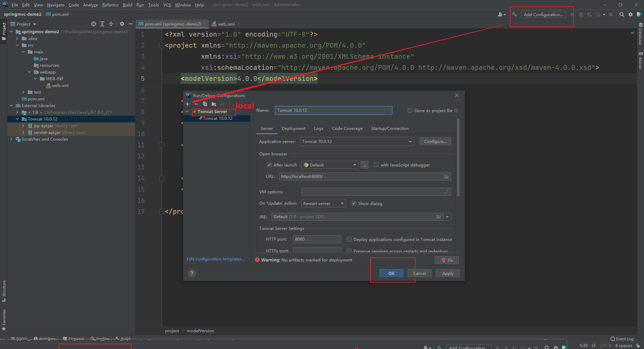Screen dimensions: 644x349
Task: Add new configuration with plus icon
Action: tap(187, 104)
